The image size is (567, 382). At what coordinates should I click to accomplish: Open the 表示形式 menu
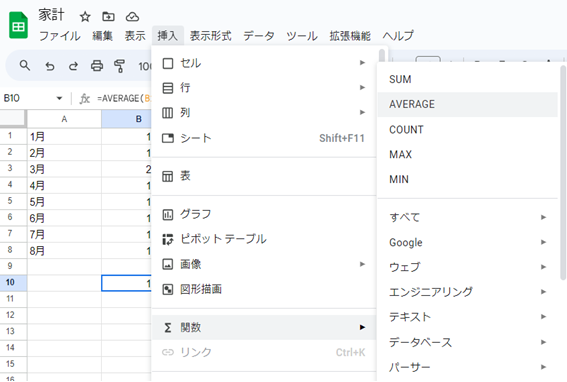tap(210, 36)
